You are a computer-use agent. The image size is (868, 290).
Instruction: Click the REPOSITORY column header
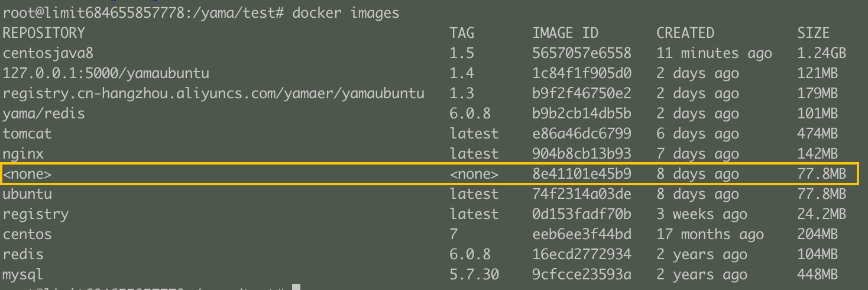[x=44, y=33]
